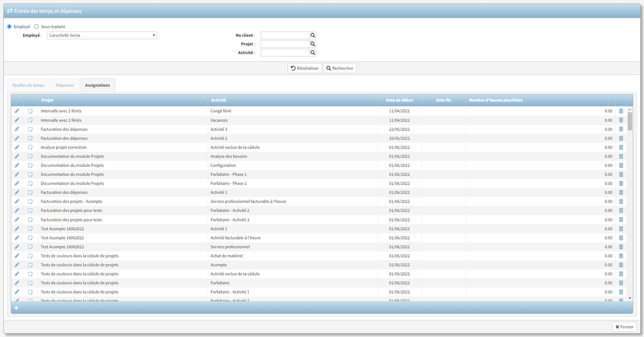Switch to the Feuilles de temps tab
The image size is (644, 337).
[x=28, y=85]
